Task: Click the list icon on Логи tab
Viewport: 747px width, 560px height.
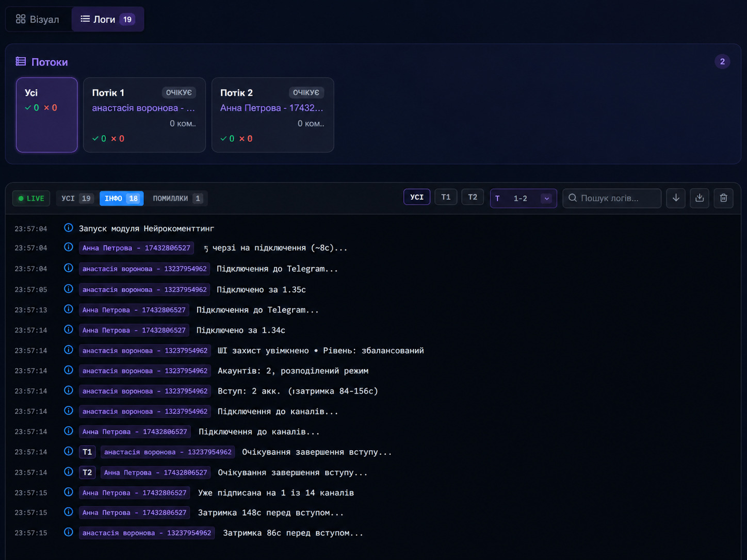Action: [x=85, y=19]
